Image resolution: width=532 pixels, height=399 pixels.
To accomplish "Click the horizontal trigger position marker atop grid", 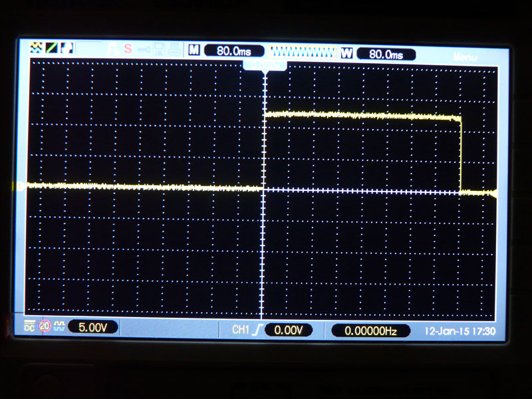I will point(265,65).
